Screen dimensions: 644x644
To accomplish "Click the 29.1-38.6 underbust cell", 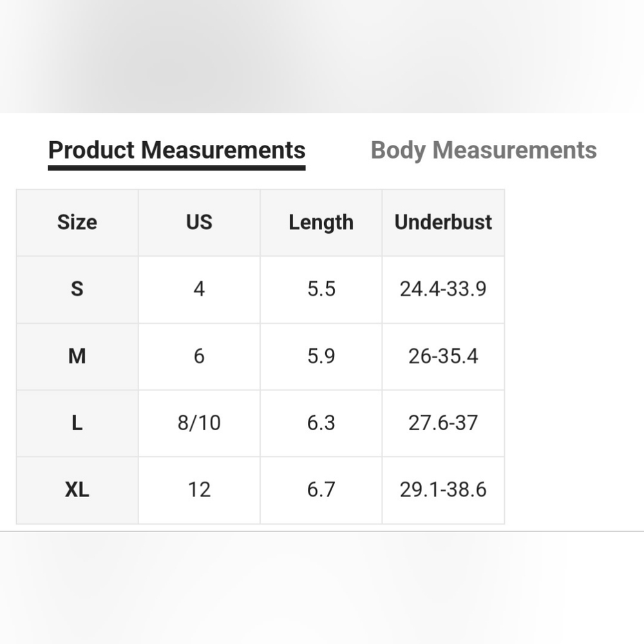I will (x=443, y=490).
